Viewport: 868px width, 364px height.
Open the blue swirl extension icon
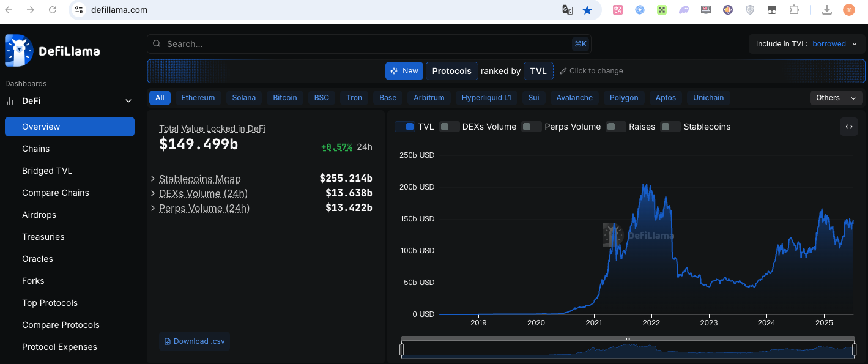tap(640, 10)
